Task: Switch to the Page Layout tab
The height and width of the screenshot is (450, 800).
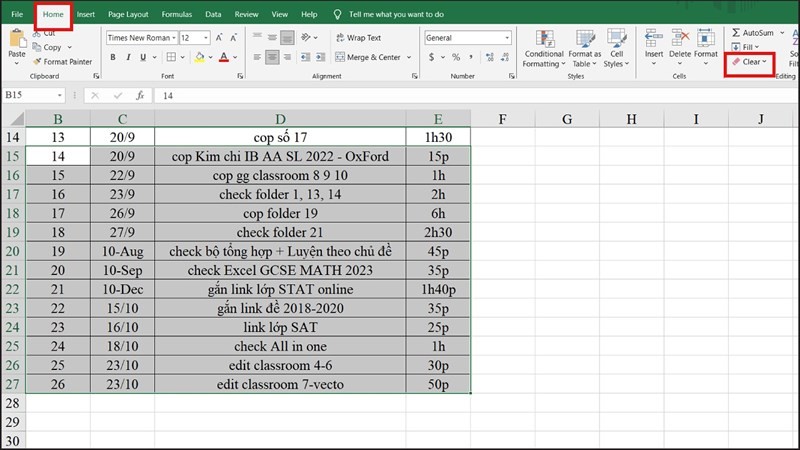Action: (128, 14)
